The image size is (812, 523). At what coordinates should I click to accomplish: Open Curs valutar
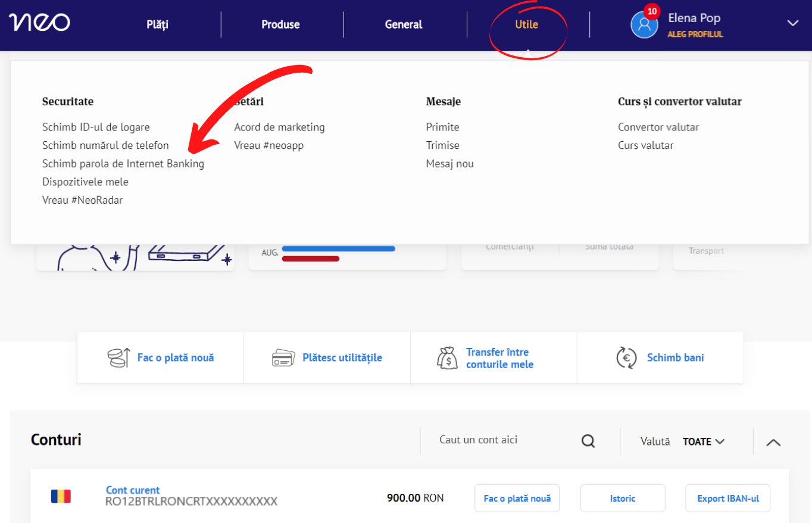pos(646,145)
